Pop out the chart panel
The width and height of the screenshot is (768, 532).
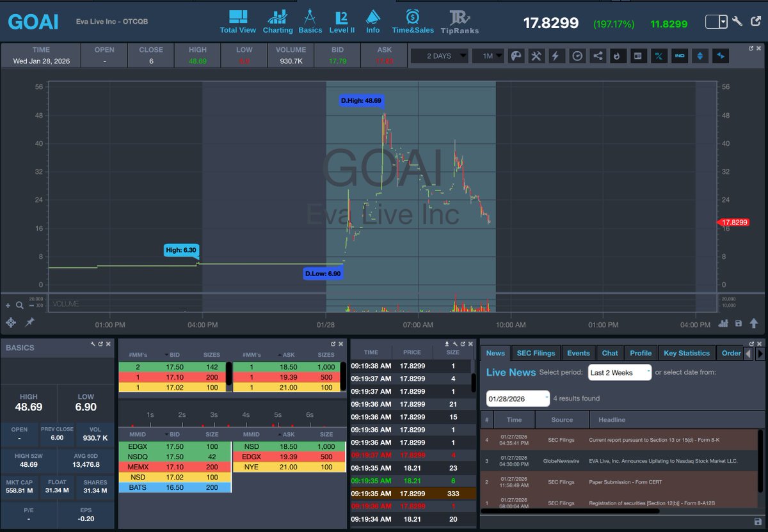(752, 48)
